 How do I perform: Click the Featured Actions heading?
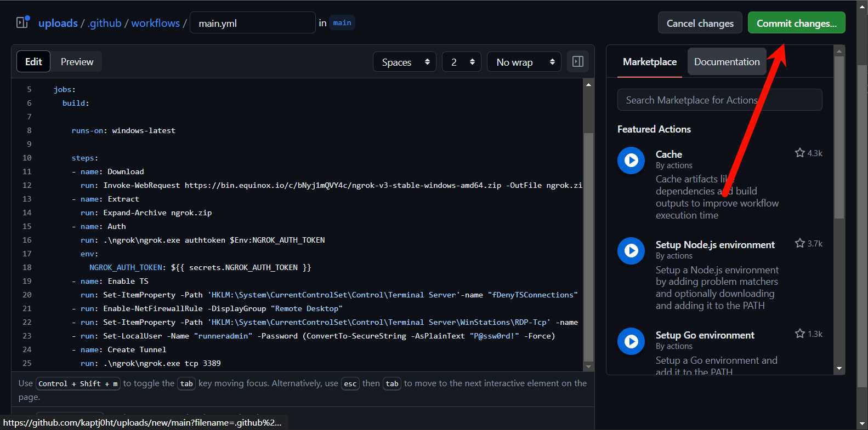point(654,129)
